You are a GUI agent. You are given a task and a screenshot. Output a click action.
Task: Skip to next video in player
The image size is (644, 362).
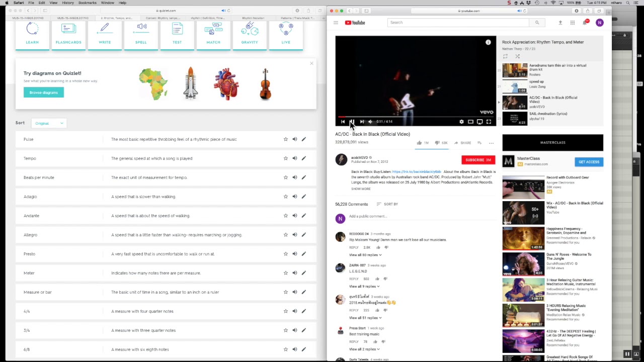click(x=362, y=121)
